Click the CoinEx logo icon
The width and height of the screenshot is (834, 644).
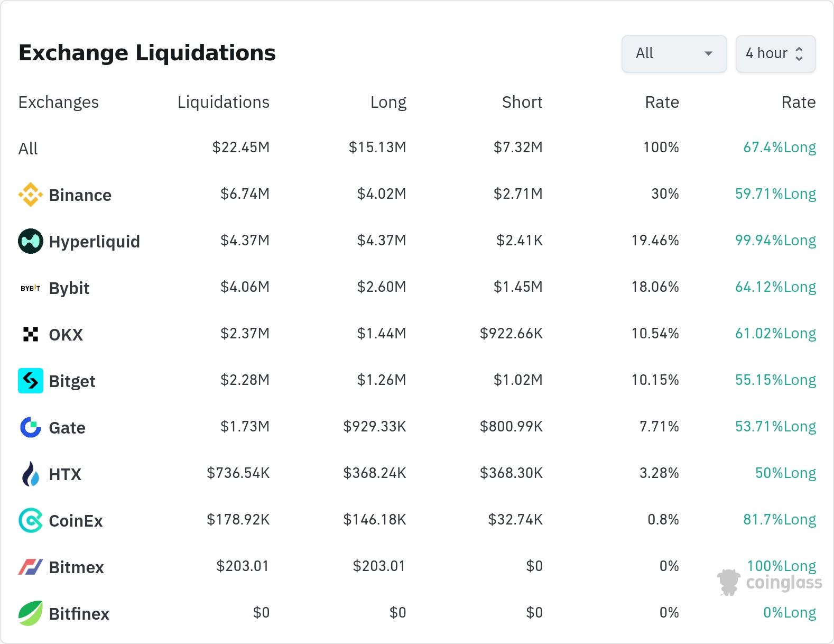click(x=31, y=520)
